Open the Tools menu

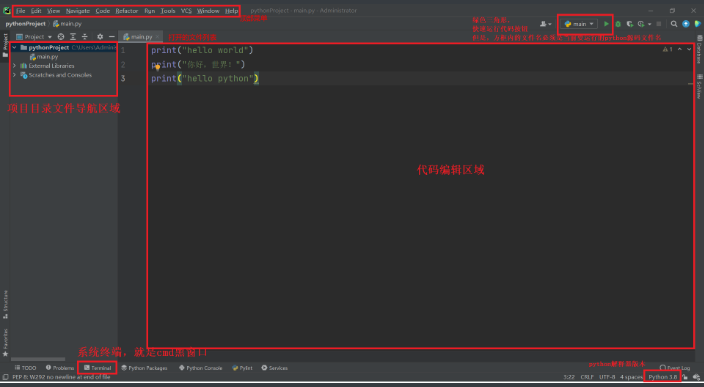point(168,11)
